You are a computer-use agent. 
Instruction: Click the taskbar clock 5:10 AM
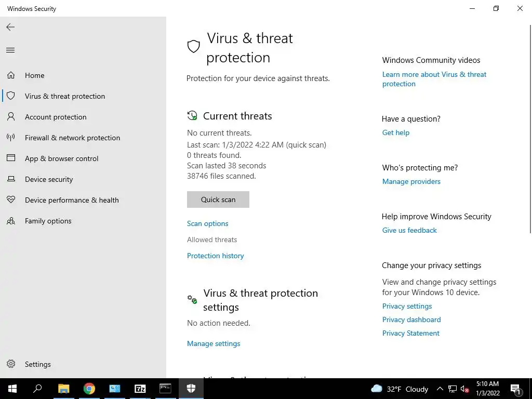[x=487, y=389]
